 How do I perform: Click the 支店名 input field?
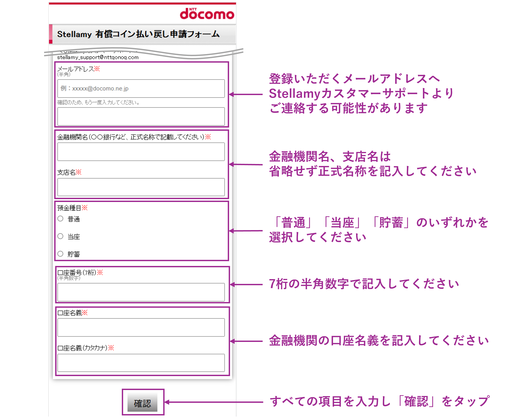tap(141, 187)
